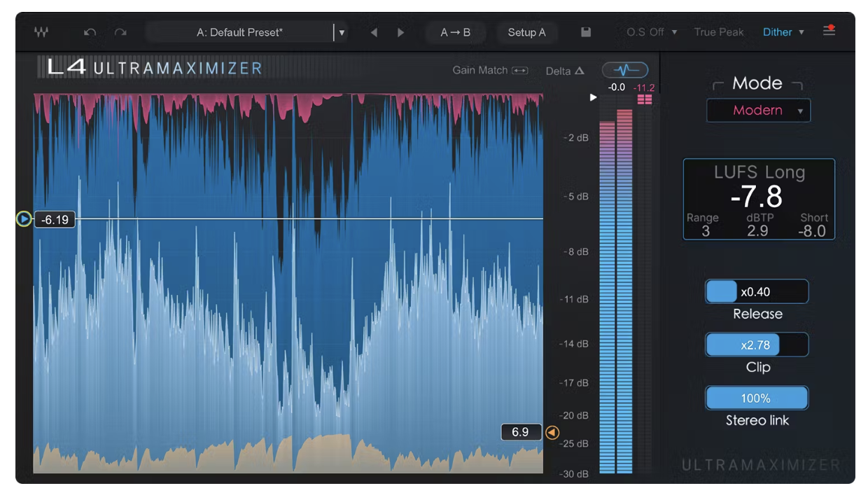868x493 pixels.
Task: Click the save preset disk icon
Action: coord(586,32)
